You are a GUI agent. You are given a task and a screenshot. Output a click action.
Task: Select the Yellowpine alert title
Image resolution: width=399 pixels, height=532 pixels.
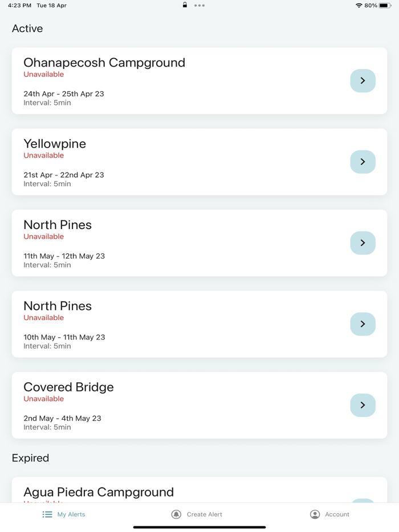55,144
